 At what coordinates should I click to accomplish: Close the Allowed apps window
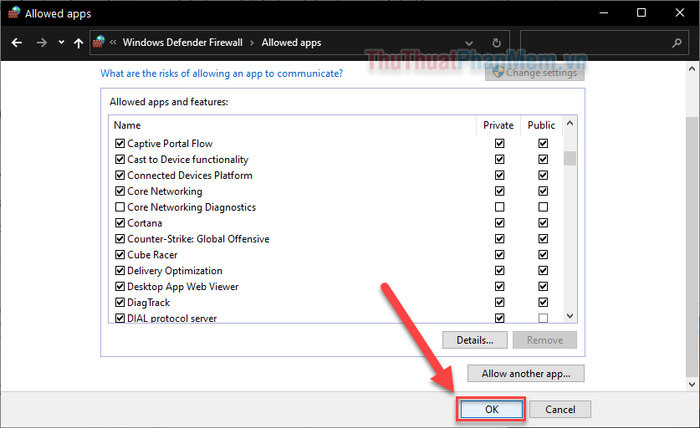click(x=679, y=13)
